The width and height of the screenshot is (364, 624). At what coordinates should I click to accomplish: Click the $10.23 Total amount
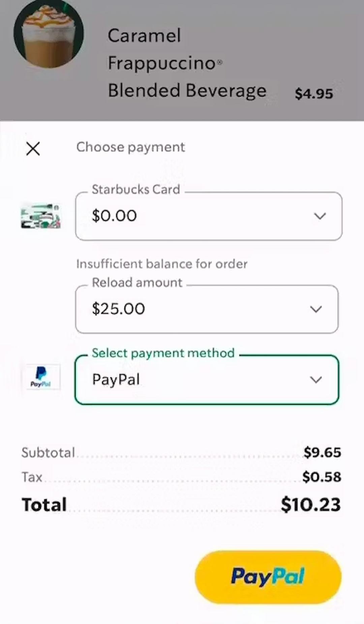click(x=311, y=504)
